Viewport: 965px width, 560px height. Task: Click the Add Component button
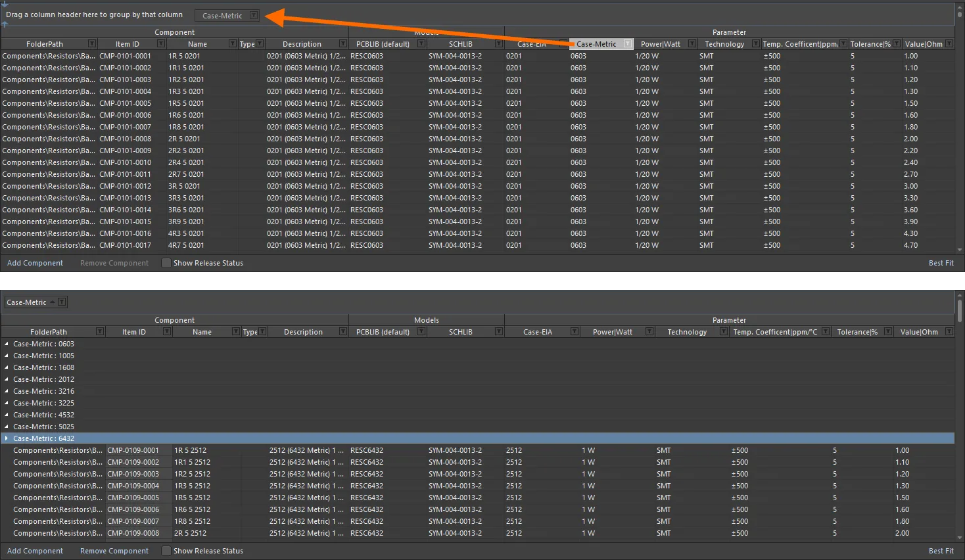(34, 263)
